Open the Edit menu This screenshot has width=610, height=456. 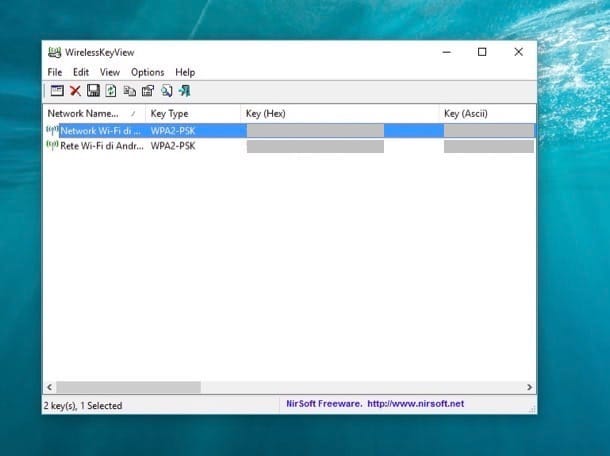(81, 72)
